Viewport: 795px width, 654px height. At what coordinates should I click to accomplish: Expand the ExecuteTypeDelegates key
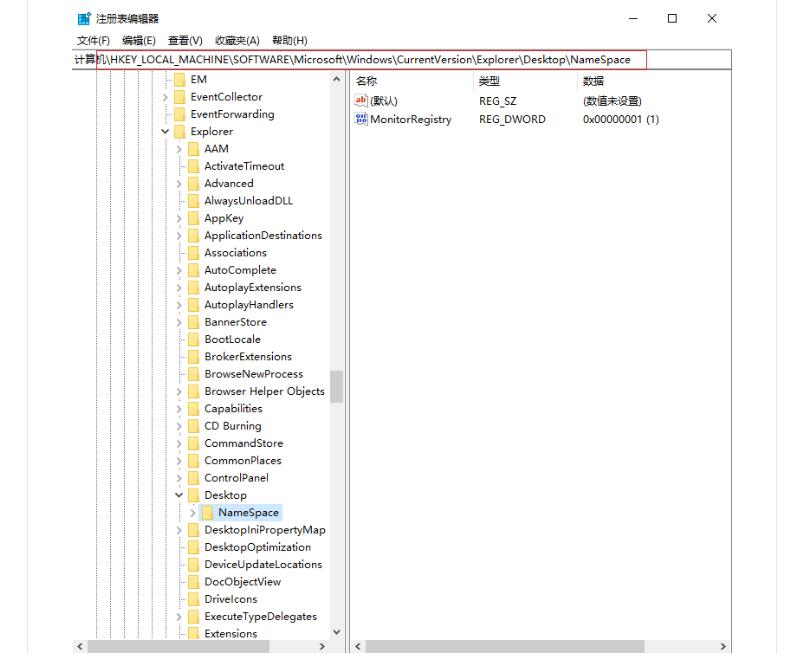click(178, 616)
